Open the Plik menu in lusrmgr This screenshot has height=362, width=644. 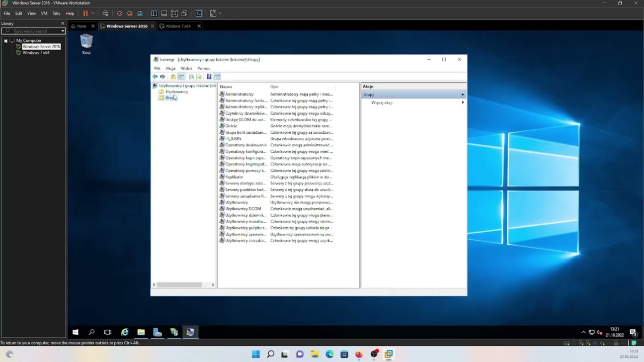point(157,68)
